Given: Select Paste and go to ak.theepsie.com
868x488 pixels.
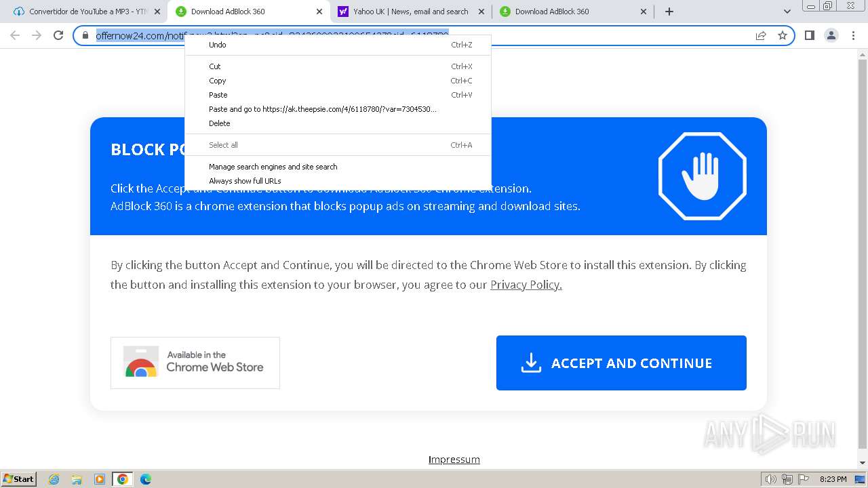Looking at the screenshot, I should pos(338,109).
